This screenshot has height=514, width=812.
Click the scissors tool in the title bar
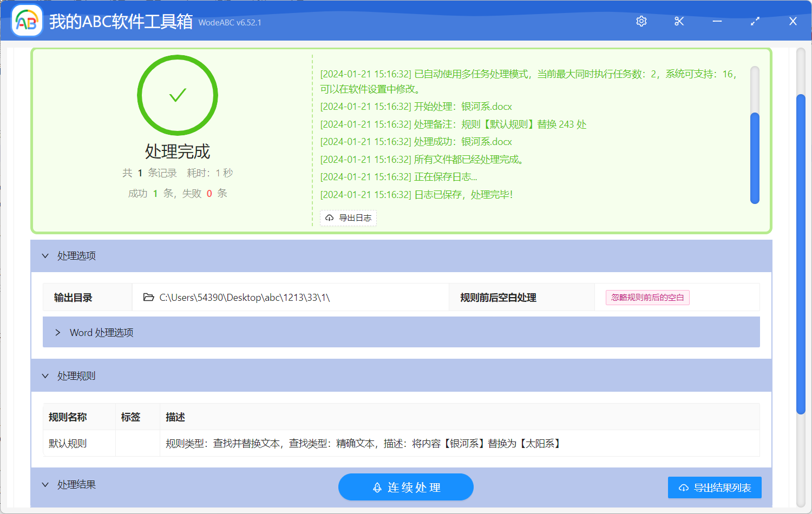679,21
